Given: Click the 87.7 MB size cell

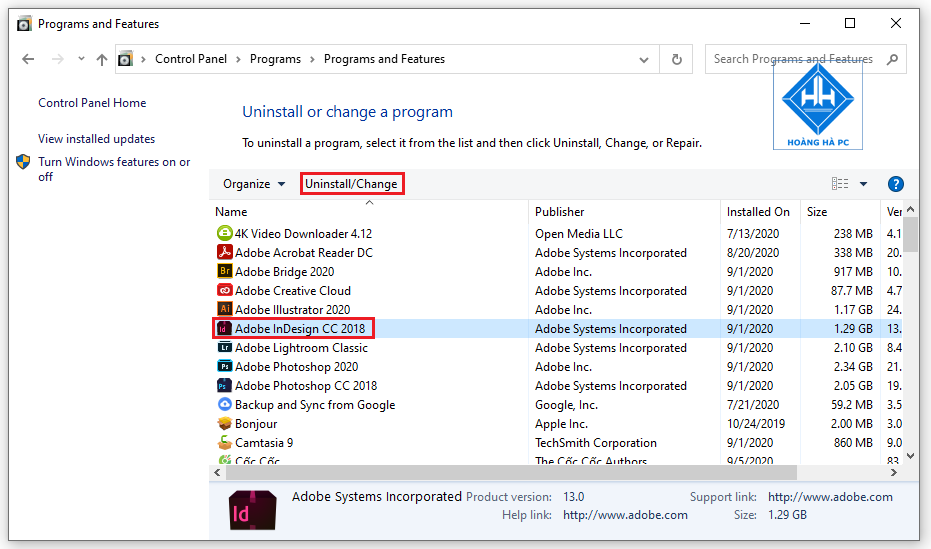Looking at the screenshot, I should coord(851,291).
